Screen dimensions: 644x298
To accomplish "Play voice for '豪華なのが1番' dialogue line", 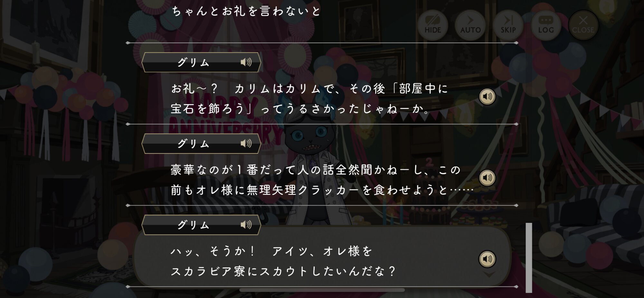I will pyautogui.click(x=487, y=178).
